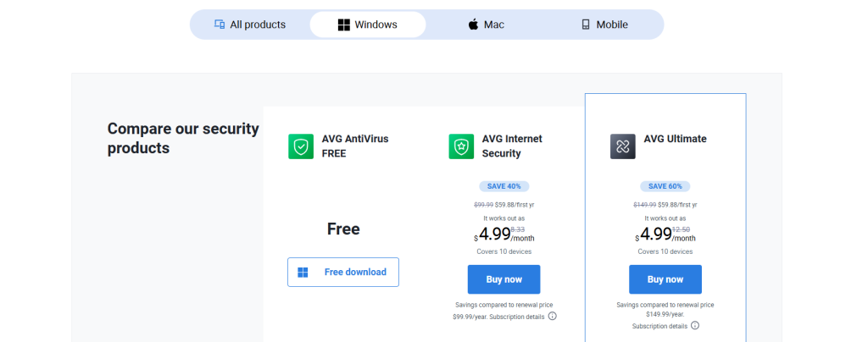Click the Internet Security Subscription details link

point(517,317)
